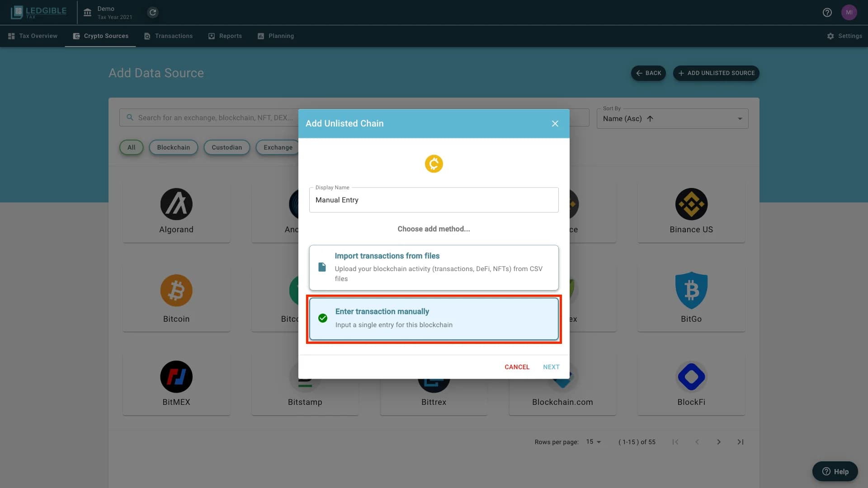Click the ascending sort arrow icon

(650, 118)
